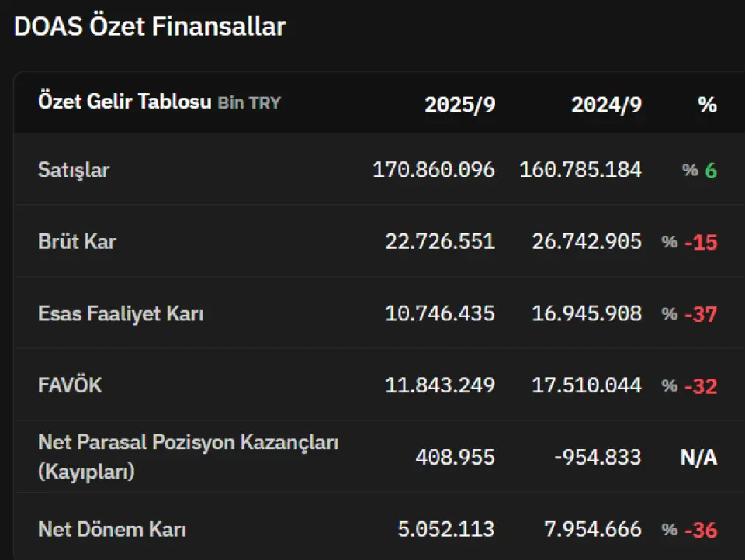
Task: Click the 5.052.113 net profit value
Action: point(445,529)
